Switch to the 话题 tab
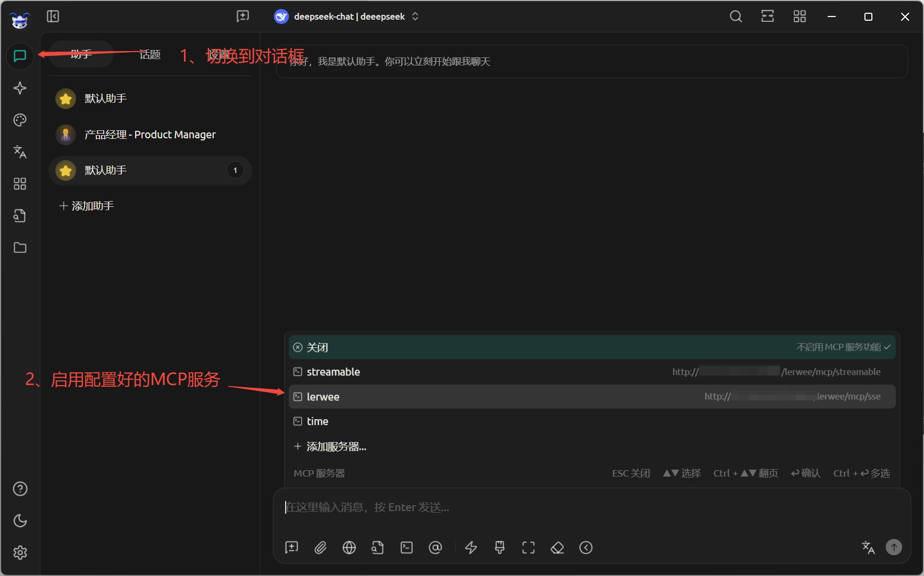The width and height of the screenshot is (924, 576). [149, 54]
